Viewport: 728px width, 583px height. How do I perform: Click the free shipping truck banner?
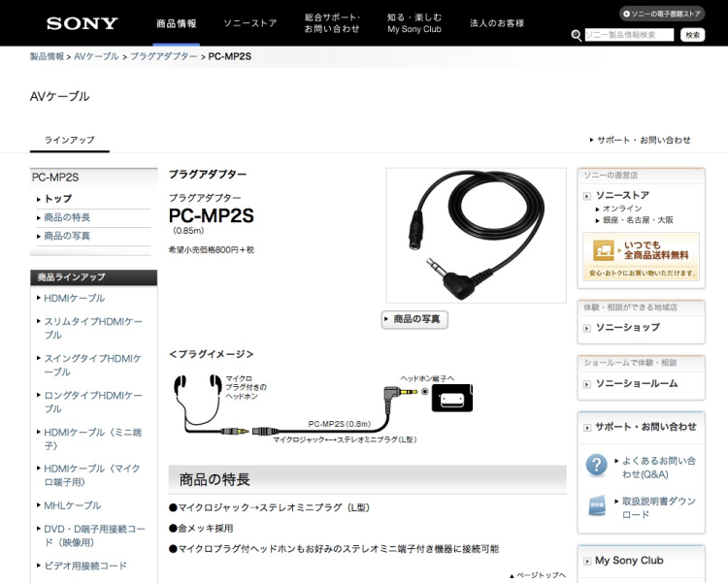642,256
